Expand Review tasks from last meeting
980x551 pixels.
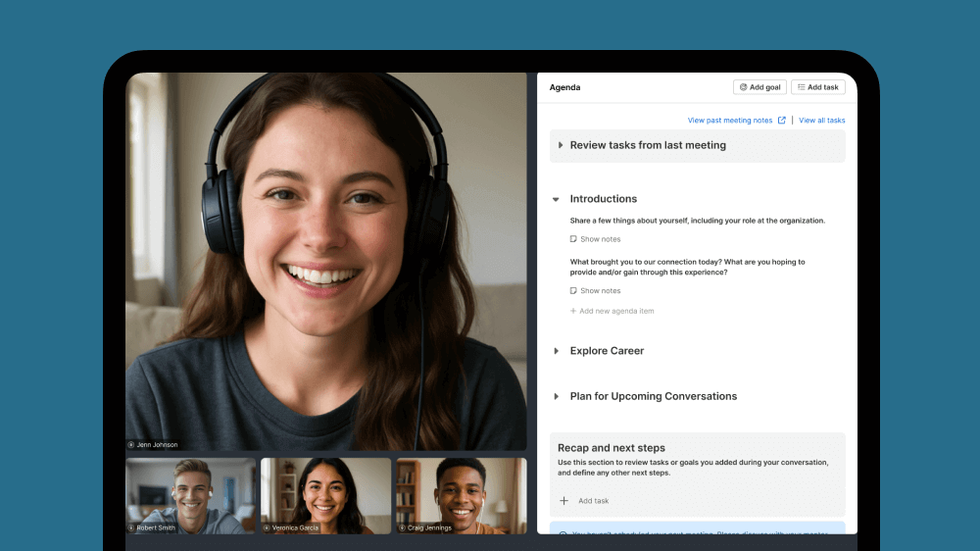tap(560, 145)
